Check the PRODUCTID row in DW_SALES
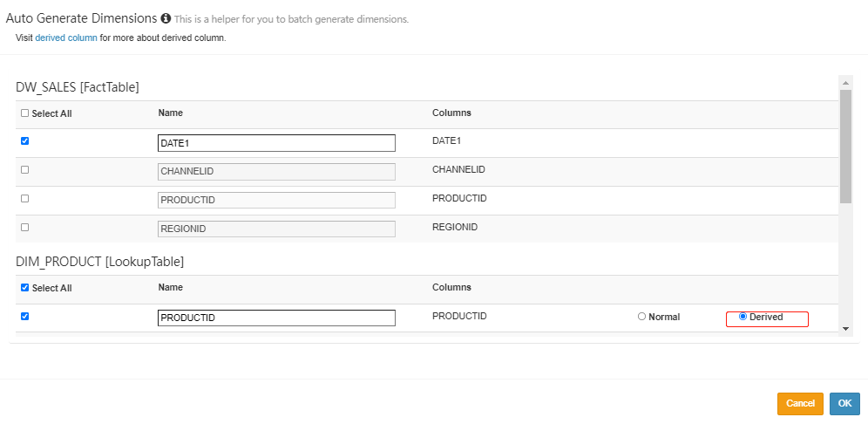 click(x=24, y=198)
